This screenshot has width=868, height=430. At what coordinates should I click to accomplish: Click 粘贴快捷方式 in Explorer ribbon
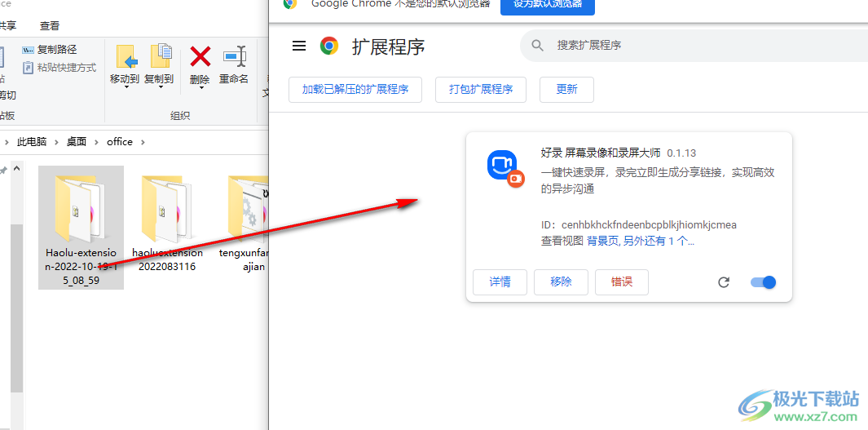tap(59, 68)
